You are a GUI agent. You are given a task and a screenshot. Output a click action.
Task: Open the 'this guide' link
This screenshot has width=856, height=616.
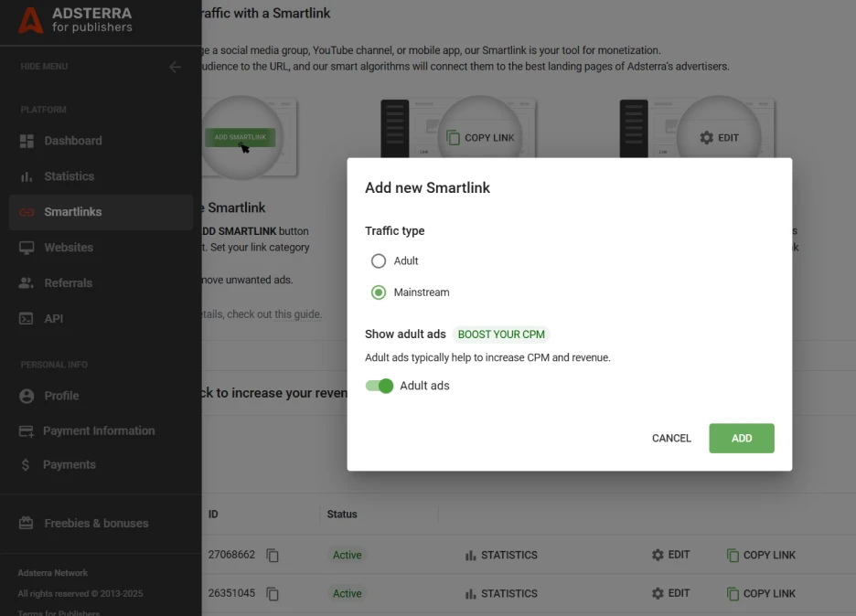[297, 314]
